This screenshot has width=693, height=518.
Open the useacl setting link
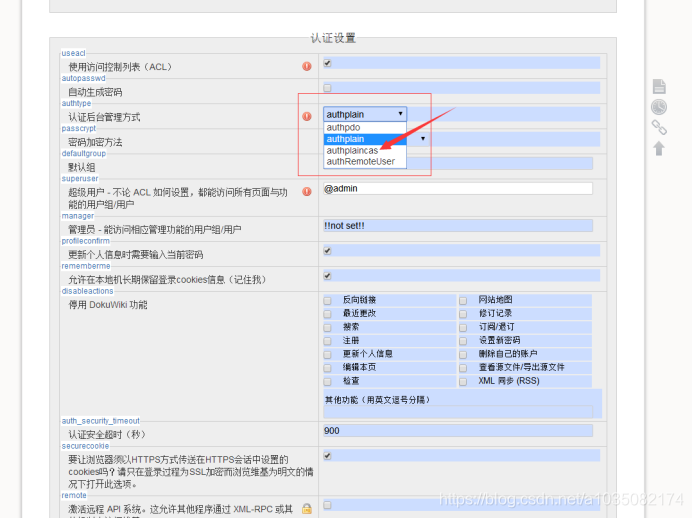click(x=73, y=53)
